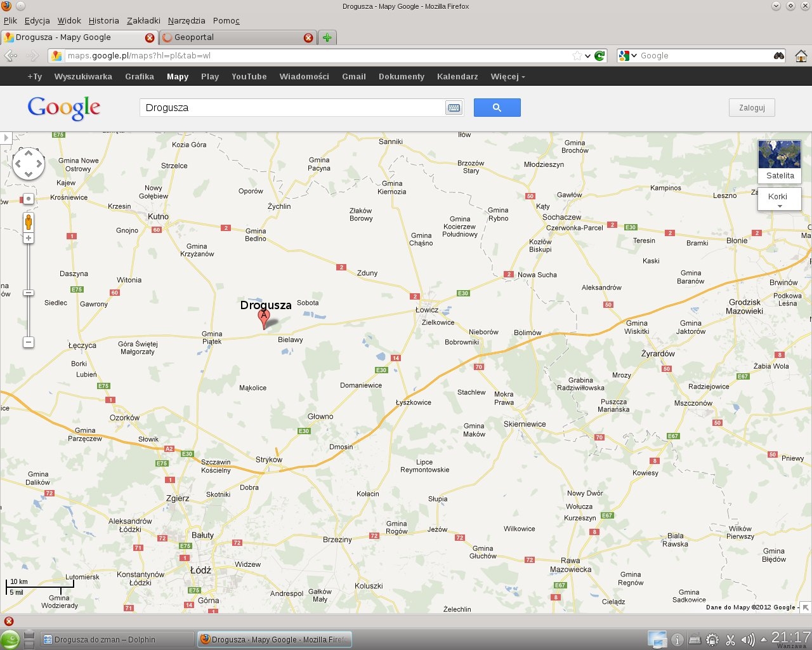
Task: Click the Google logo
Action: tap(63, 108)
